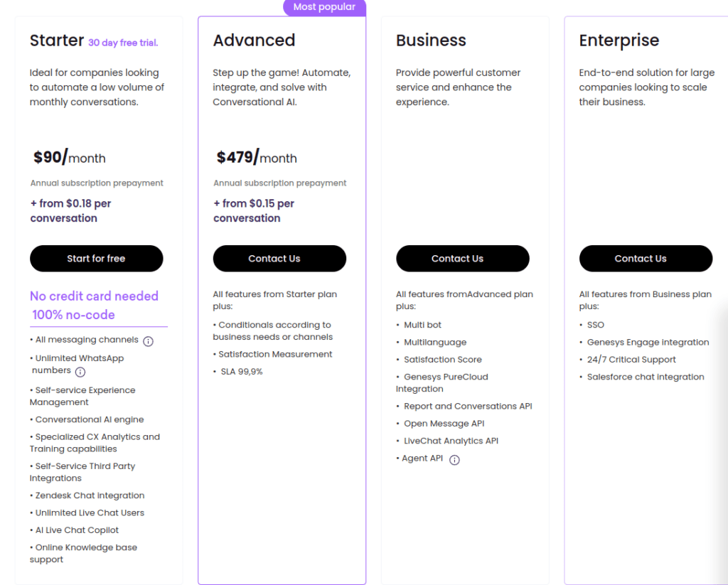Select the LiveChat Analytics API feature
This screenshot has width=728, height=585.
tap(447, 441)
